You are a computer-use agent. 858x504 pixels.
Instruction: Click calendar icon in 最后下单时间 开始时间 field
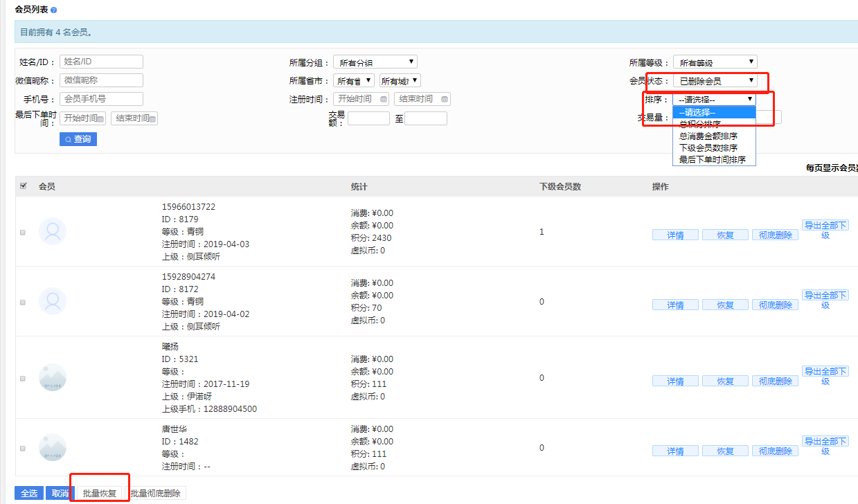click(x=101, y=119)
